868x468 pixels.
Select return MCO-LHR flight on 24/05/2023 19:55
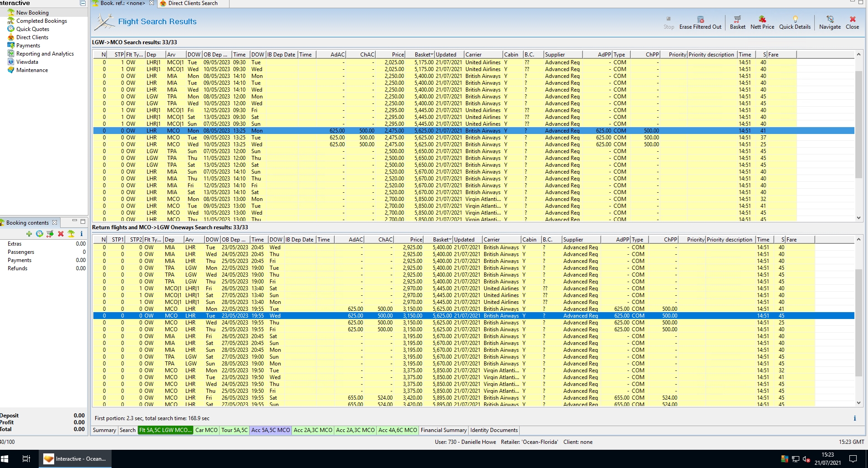coord(474,323)
